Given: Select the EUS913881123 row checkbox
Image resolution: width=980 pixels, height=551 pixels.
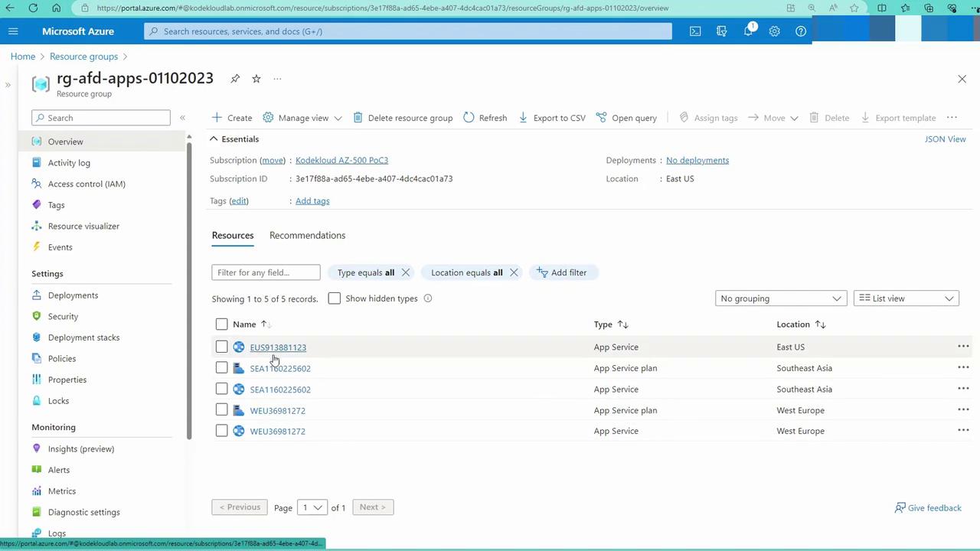Looking at the screenshot, I should pos(221,347).
